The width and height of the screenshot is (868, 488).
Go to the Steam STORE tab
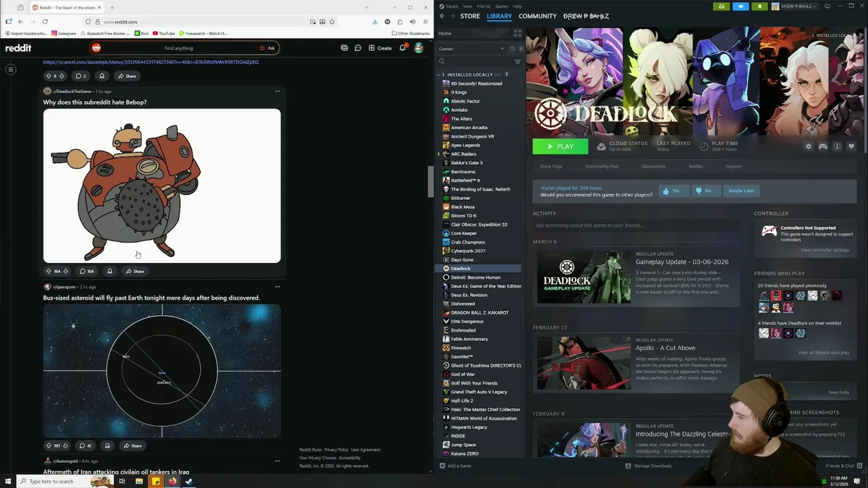(x=470, y=16)
